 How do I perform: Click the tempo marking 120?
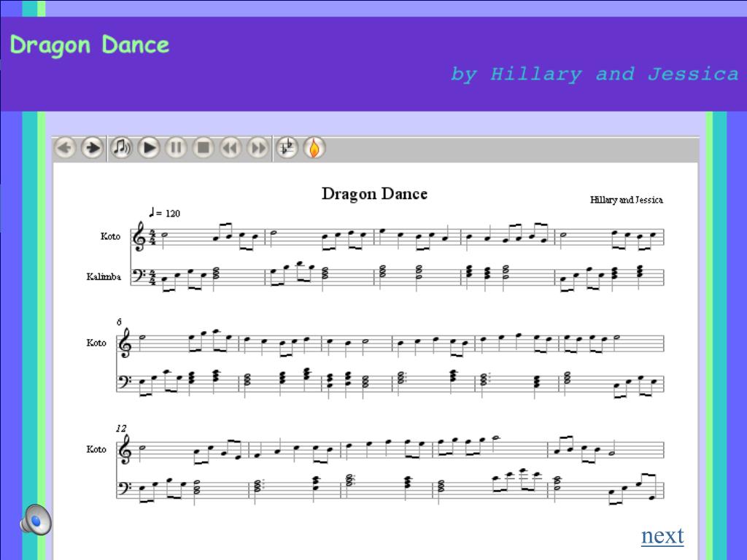click(165, 213)
